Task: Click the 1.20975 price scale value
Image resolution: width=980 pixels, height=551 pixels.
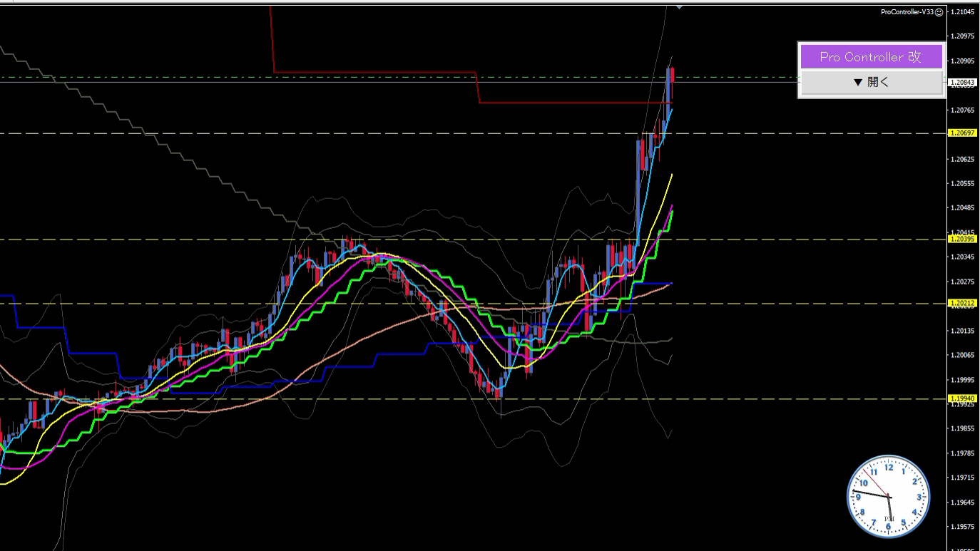Action: point(964,36)
